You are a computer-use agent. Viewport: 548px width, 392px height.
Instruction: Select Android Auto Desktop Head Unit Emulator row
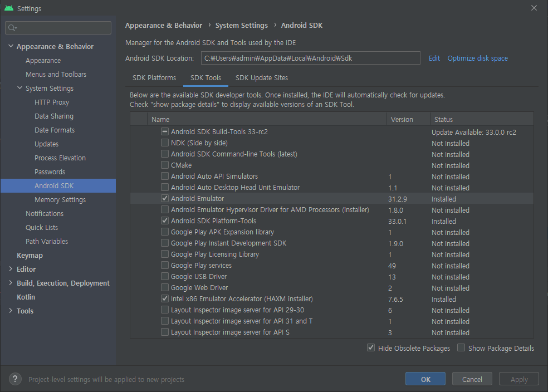coord(332,187)
